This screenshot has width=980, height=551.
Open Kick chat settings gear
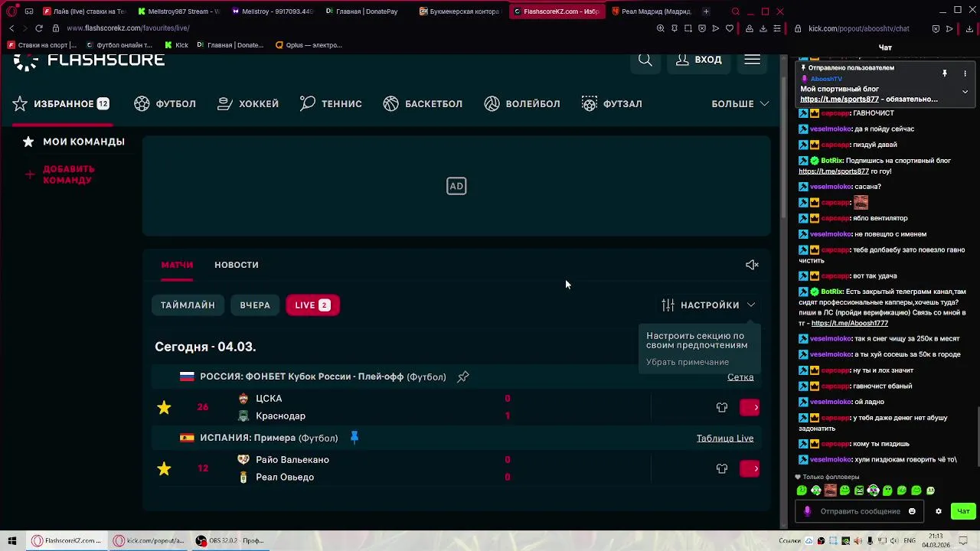tap(939, 512)
